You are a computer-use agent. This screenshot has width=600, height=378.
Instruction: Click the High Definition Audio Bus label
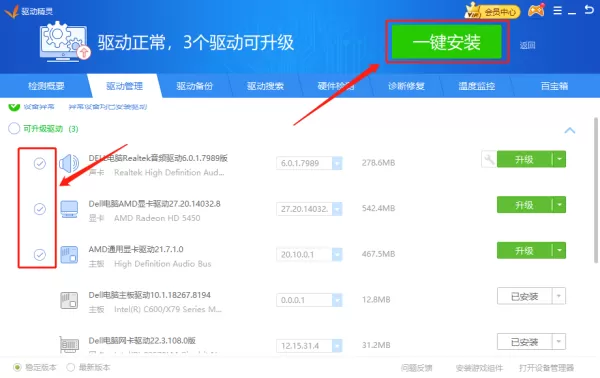click(163, 264)
